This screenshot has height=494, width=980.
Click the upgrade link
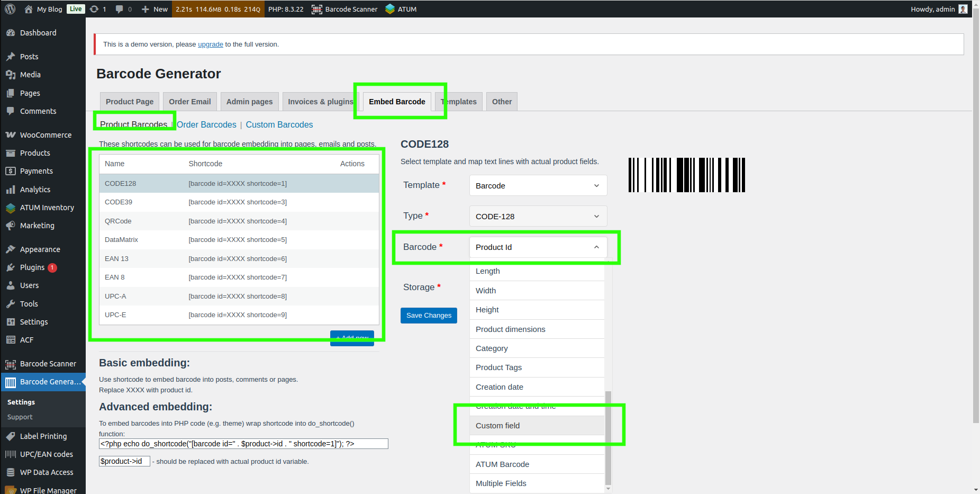211,44
